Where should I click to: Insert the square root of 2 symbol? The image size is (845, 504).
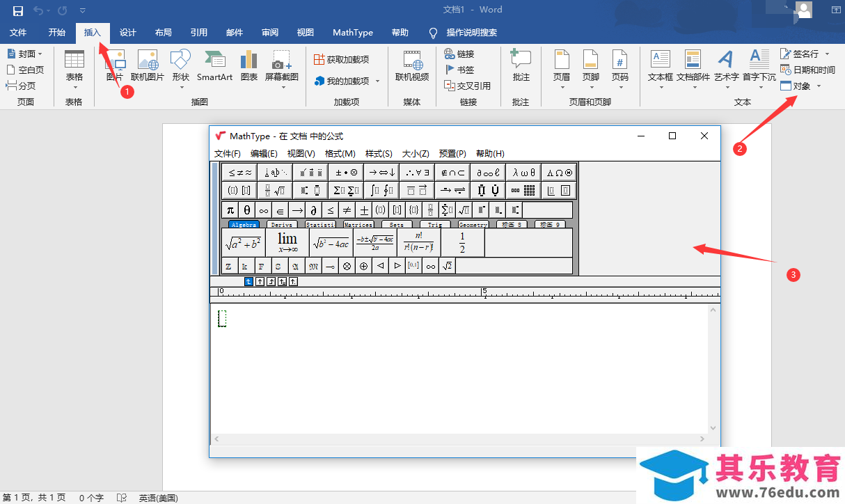(448, 266)
